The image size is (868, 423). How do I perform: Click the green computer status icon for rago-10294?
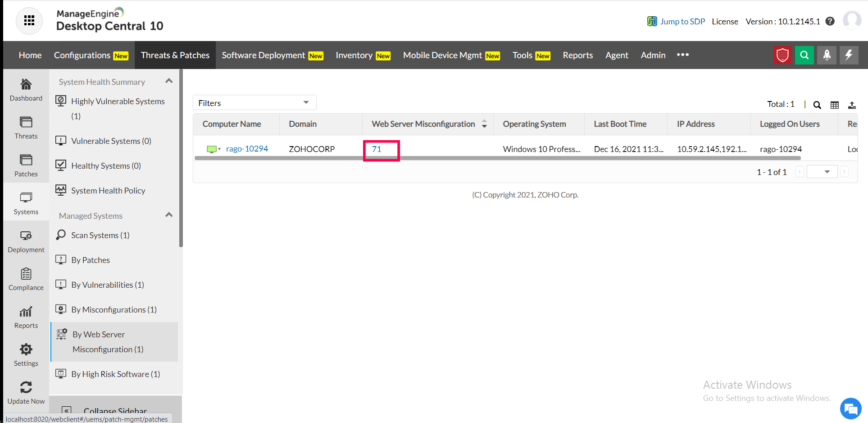212,149
